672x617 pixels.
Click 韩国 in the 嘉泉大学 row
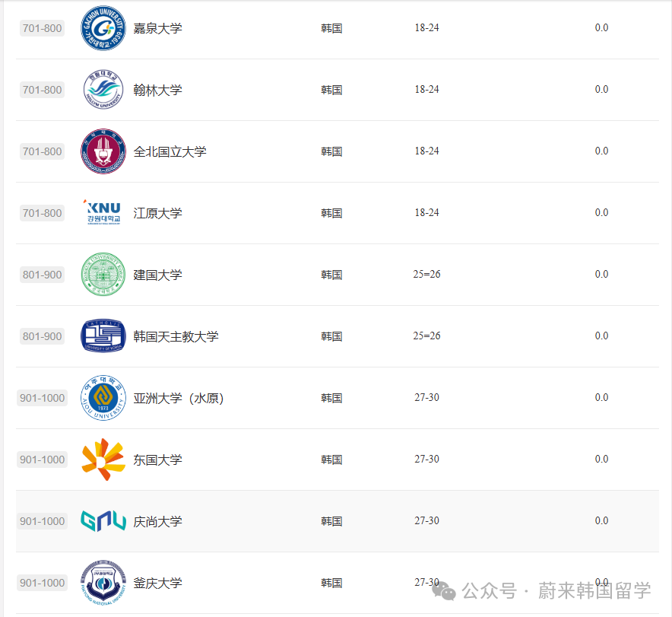331,28
